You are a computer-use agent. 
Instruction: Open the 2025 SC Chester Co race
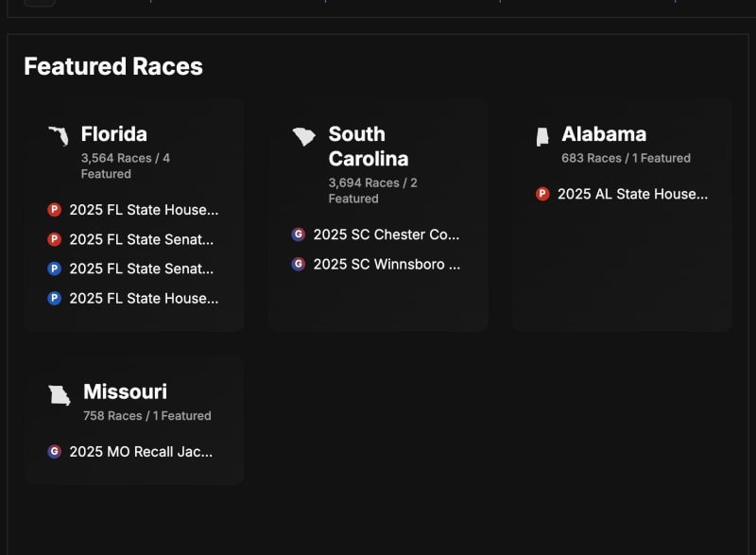(x=387, y=234)
